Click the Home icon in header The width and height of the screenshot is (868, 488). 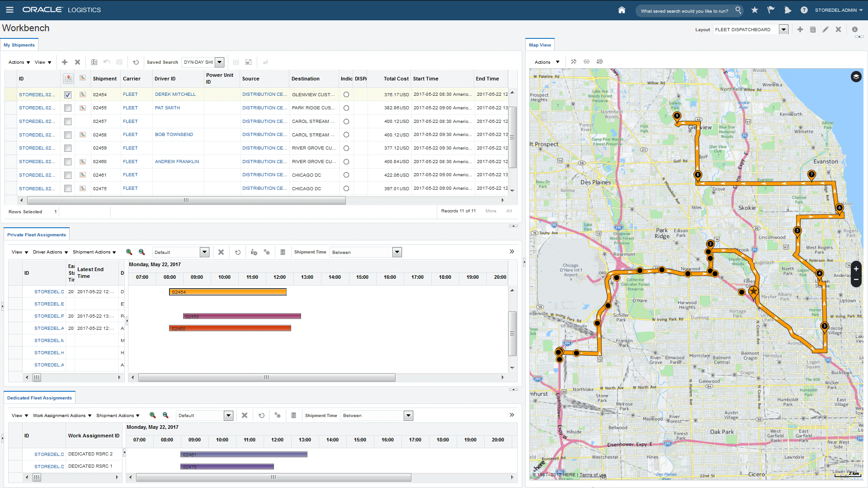[x=622, y=10]
